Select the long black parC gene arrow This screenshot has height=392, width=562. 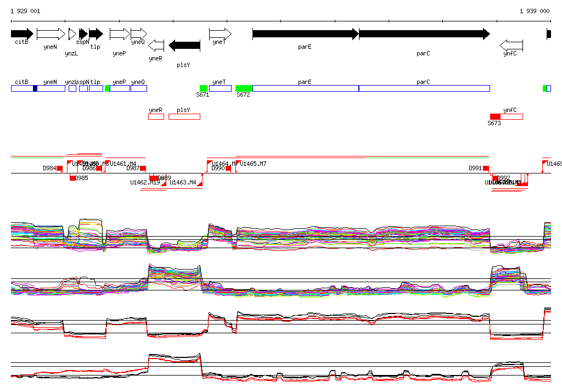tap(424, 34)
